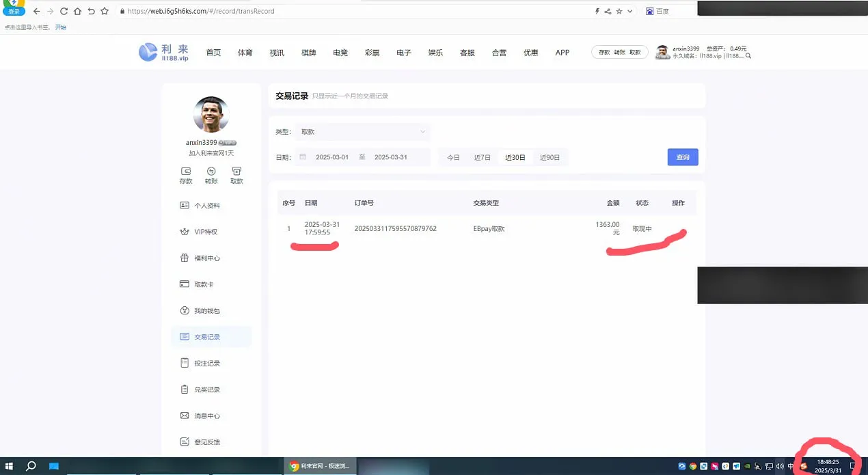Click the blue 查询 query button
The image size is (868, 475).
[x=682, y=157]
